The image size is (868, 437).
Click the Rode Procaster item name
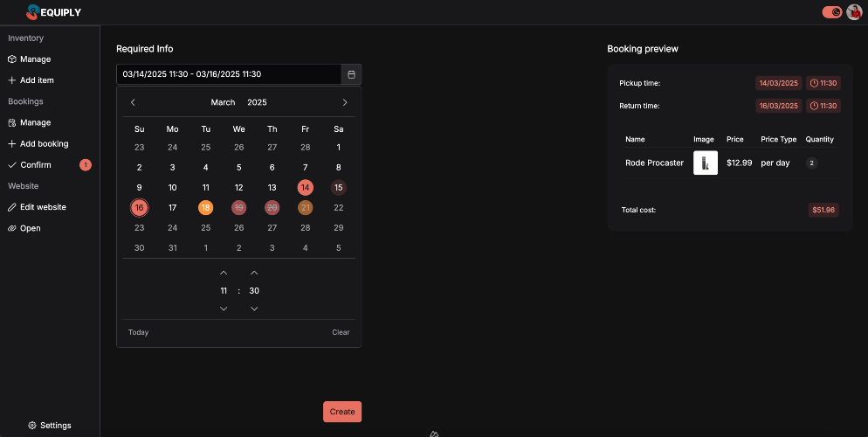[654, 163]
